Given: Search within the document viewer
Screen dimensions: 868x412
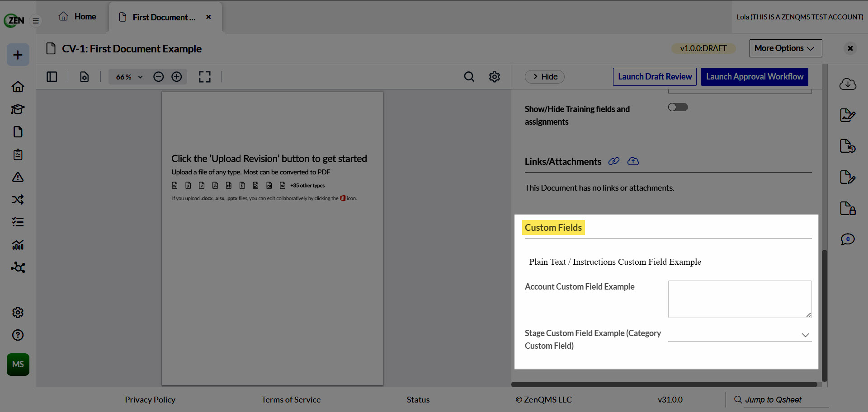Looking at the screenshot, I should tap(469, 77).
